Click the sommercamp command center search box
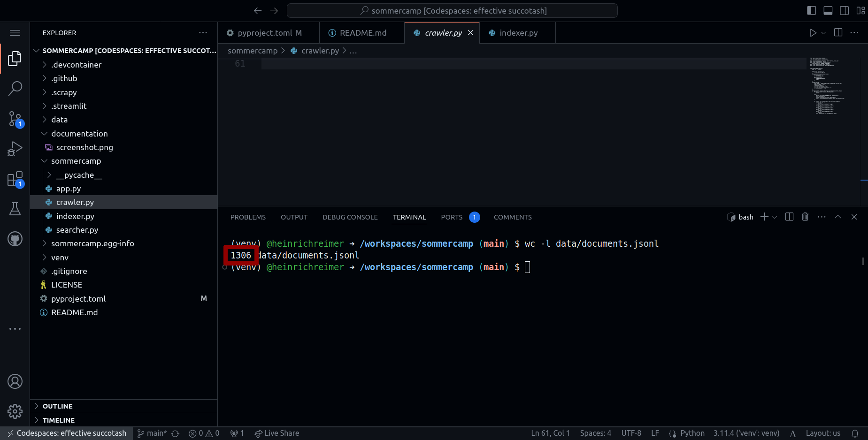868x440 pixels. click(x=452, y=10)
